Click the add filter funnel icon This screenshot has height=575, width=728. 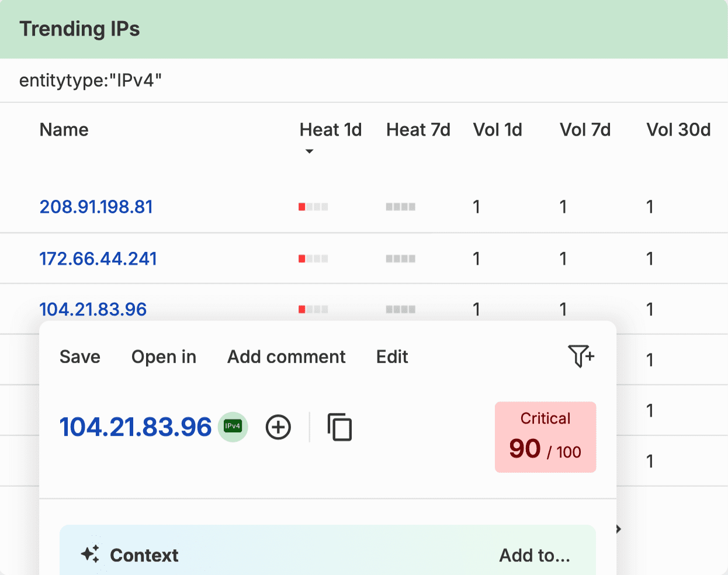[581, 356]
